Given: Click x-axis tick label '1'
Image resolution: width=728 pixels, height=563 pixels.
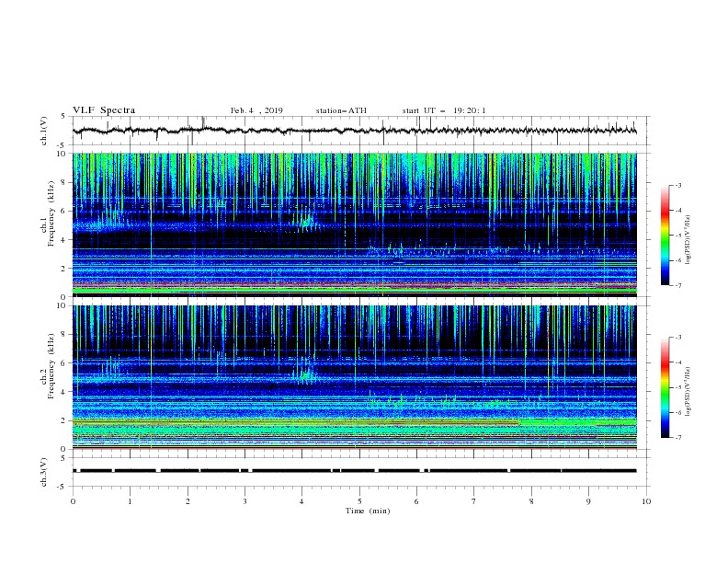Looking at the screenshot, I should pyautogui.click(x=131, y=501).
